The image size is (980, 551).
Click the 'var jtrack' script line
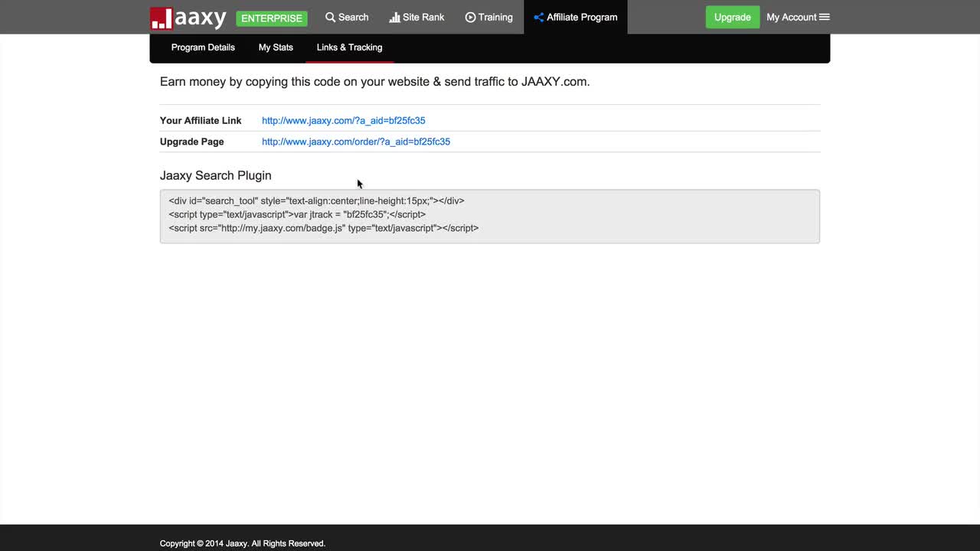coord(297,214)
